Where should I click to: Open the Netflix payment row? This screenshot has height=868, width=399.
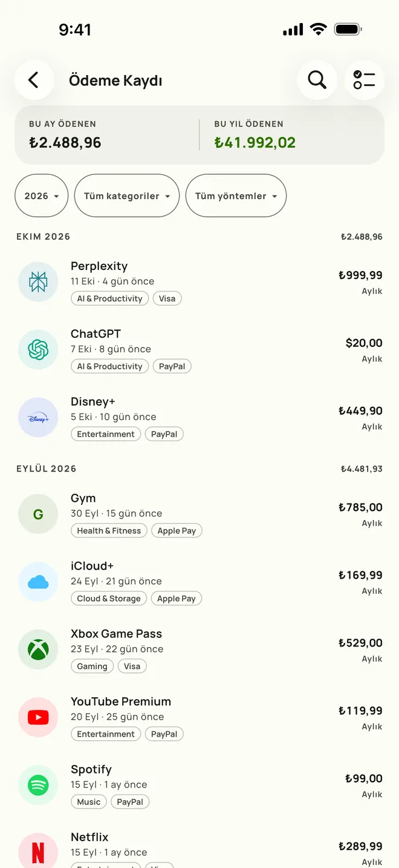[x=199, y=847]
